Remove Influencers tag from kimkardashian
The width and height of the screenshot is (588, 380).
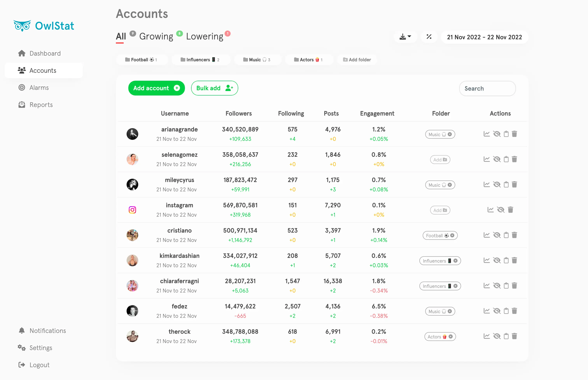[455, 261]
